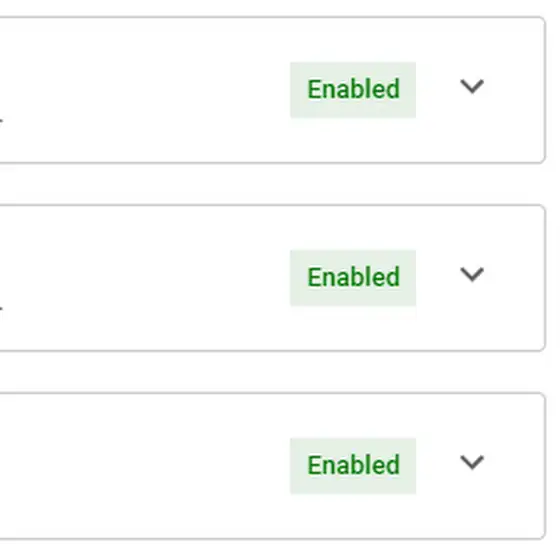
Task: Select the bottom settings card panel
Action: pos(273,466)
